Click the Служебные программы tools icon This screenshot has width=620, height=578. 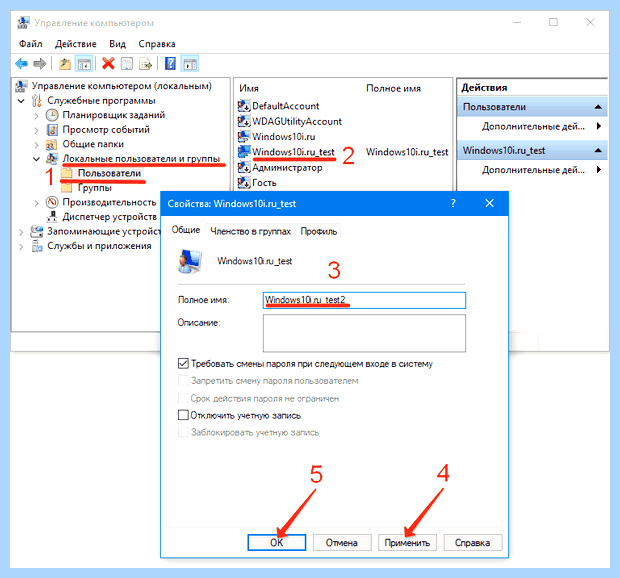point(37,100)
